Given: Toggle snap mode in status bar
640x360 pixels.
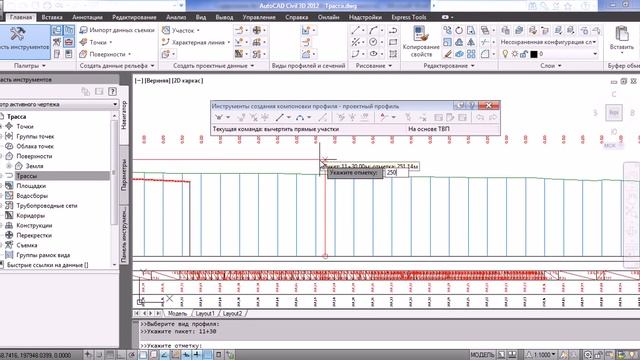Looking at the screenshot, I should pos(99,355).
